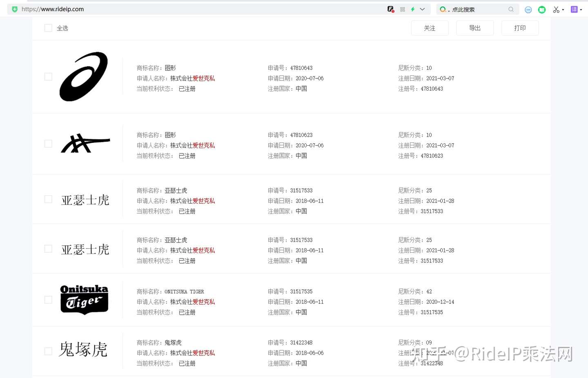
Task: Click registration number 31517535
Action: click(432, 313)
